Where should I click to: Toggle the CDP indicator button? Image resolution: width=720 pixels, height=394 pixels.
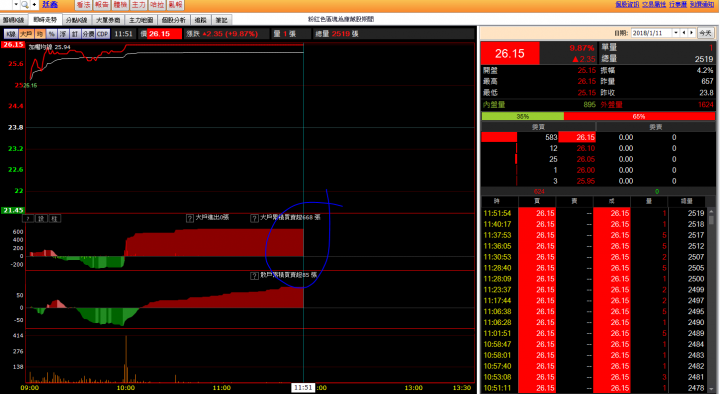(102, 34)
